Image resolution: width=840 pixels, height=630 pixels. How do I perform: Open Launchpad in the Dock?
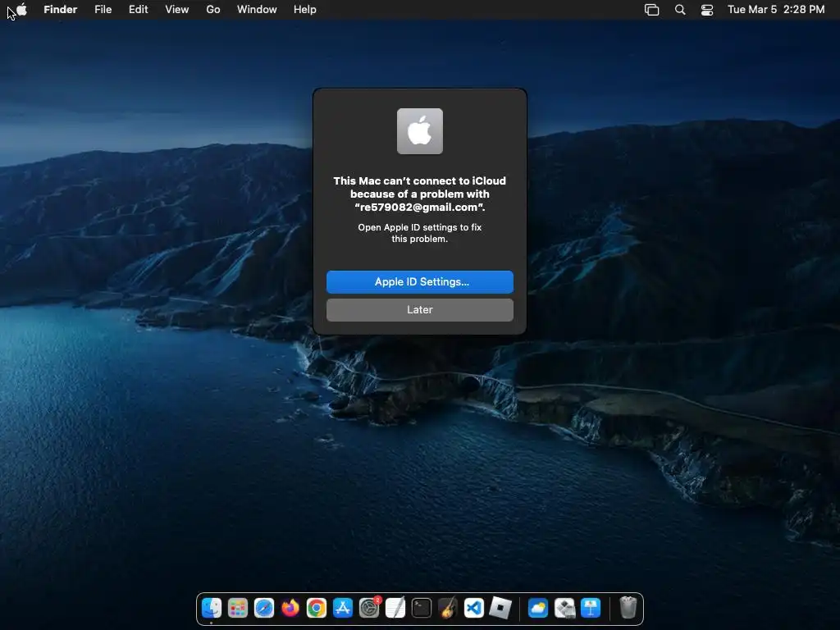click(238, 608)
